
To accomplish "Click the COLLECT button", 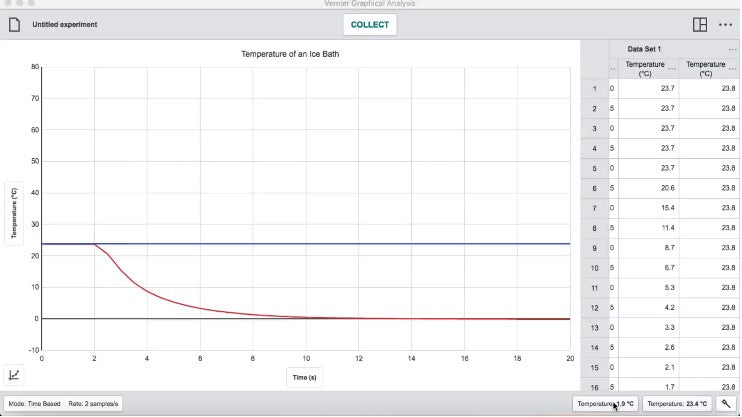I will pyautogui.click(x=370, y=25).
